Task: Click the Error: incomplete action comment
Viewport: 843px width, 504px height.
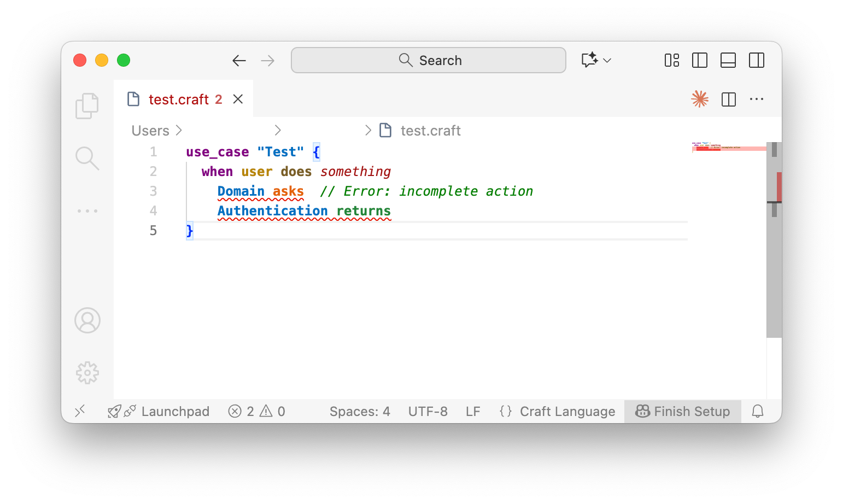Action: tap(426, 191)
